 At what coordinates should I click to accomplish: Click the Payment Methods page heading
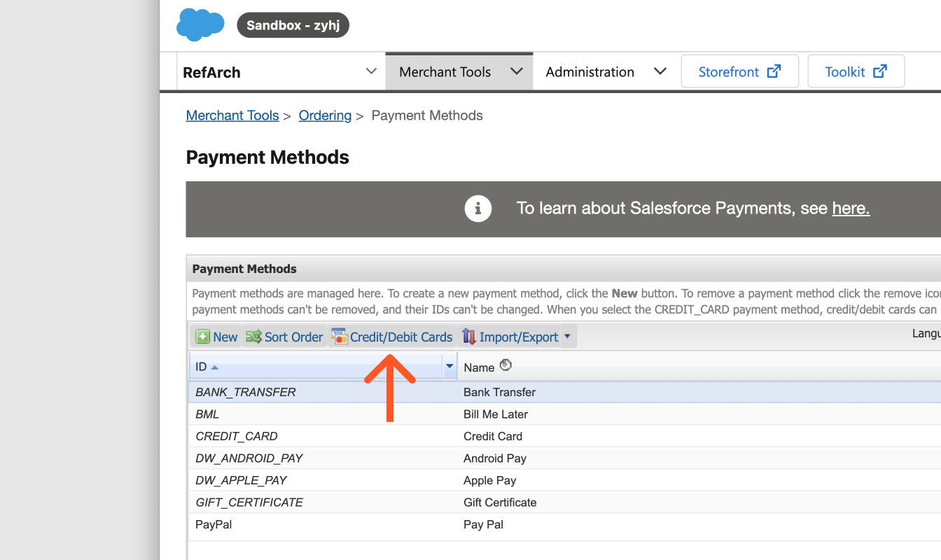pyautogui.click(x=267, y=157)
